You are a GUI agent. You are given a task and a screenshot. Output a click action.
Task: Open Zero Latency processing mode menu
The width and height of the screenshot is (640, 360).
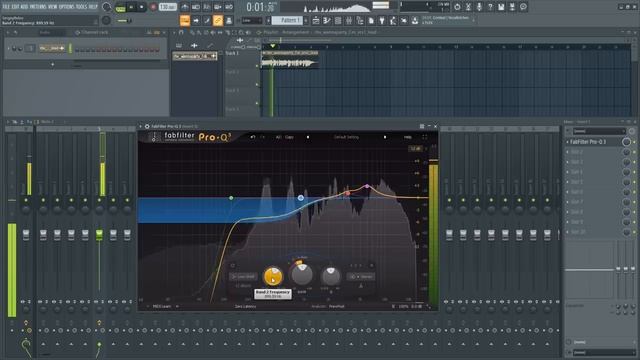click(x=245, y=306)
